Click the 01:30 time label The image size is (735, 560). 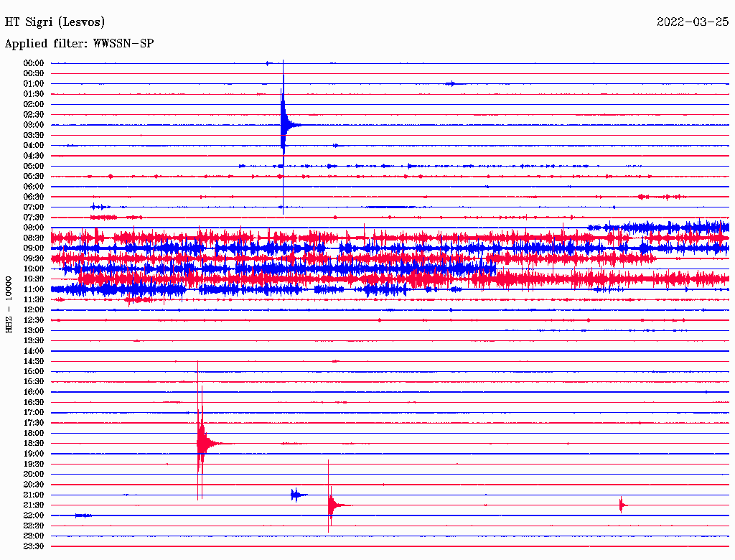click(34, 94)
